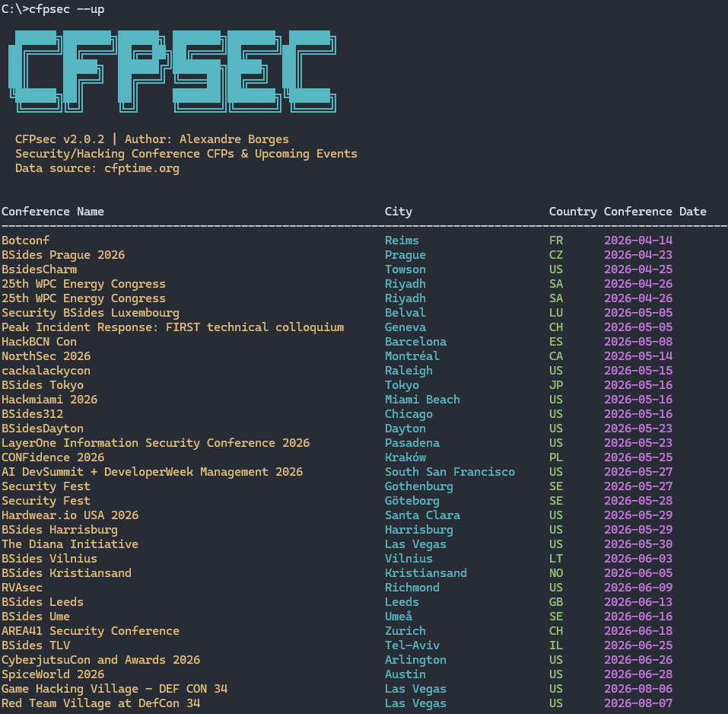Click the City column header

(398, 212)
